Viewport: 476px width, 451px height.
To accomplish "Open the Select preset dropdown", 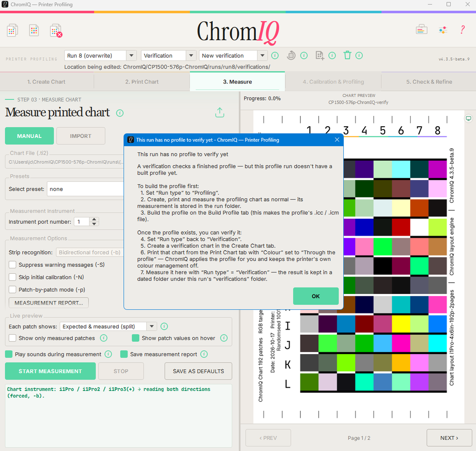I will pos(86,189).
